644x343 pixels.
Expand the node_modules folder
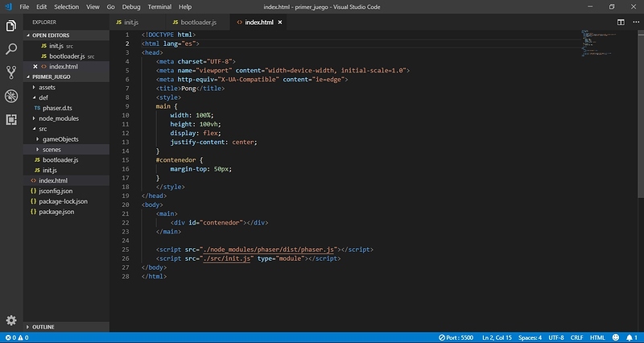58,118
